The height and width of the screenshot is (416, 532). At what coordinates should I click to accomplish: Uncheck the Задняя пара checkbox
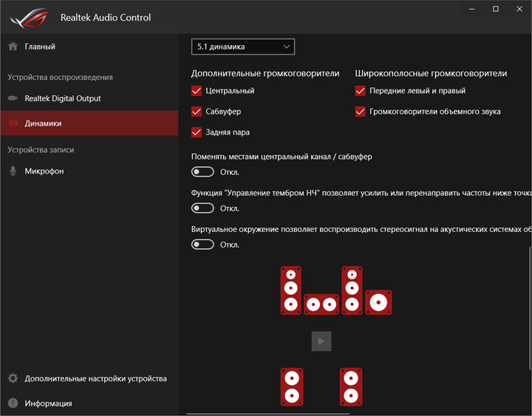[x=197, y=132]
